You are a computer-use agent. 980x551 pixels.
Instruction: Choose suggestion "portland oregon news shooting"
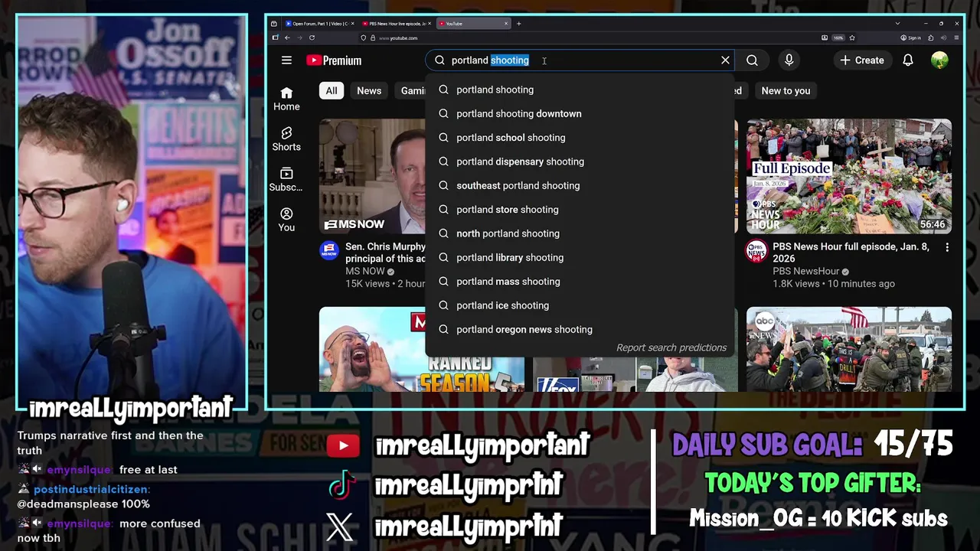coord(580,330)
